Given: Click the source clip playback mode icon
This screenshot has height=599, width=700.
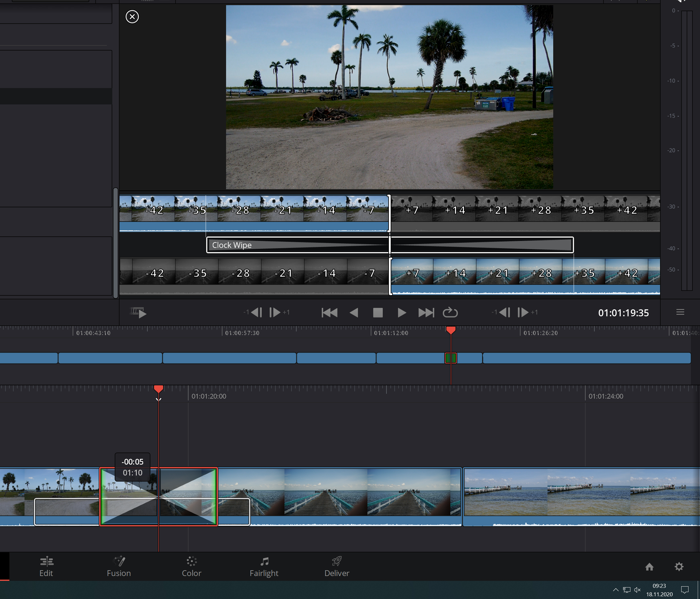Looking at the screenshot, I should [x=139, y=312].
